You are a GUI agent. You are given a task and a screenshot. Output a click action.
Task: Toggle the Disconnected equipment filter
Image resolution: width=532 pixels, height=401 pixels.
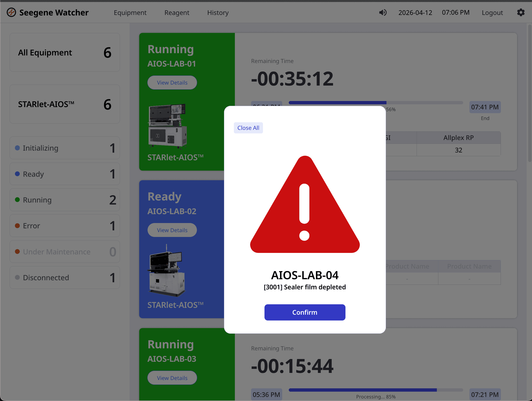65,277
